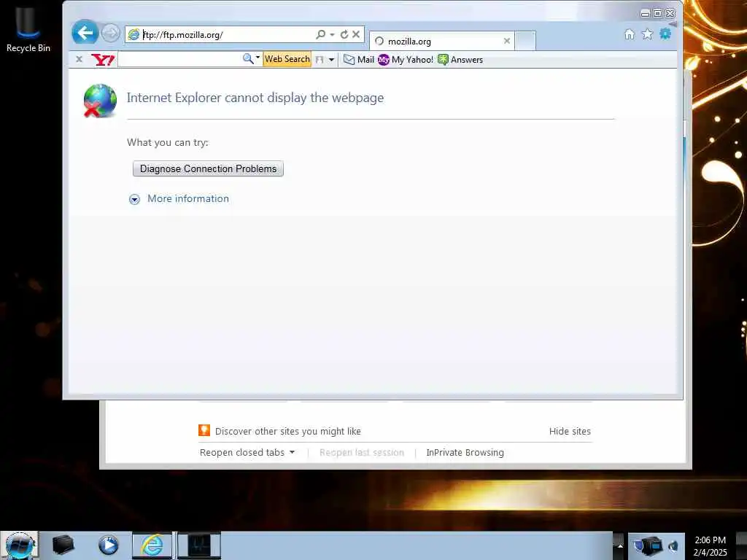Open the Yahoo search options dropdown arrow

pos(258,58)
